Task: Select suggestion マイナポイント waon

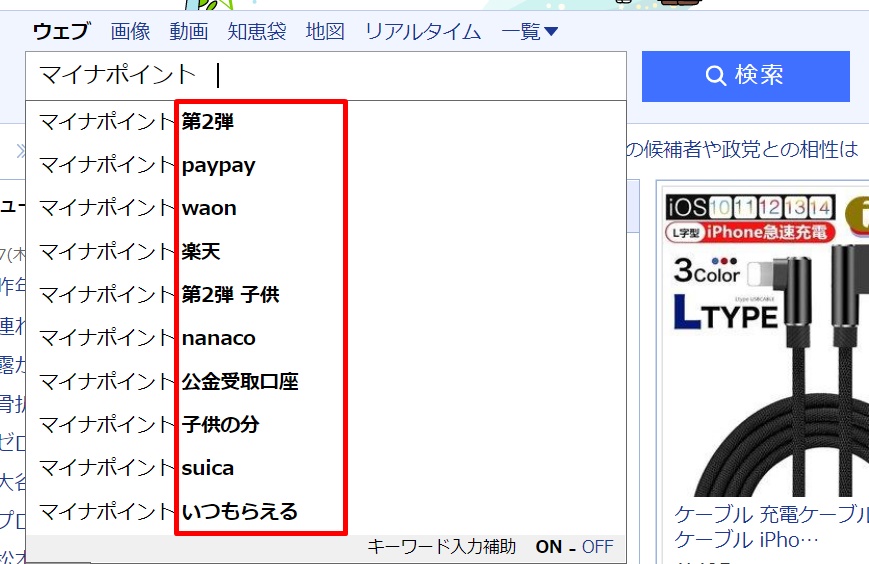Action: click(326, 208)
